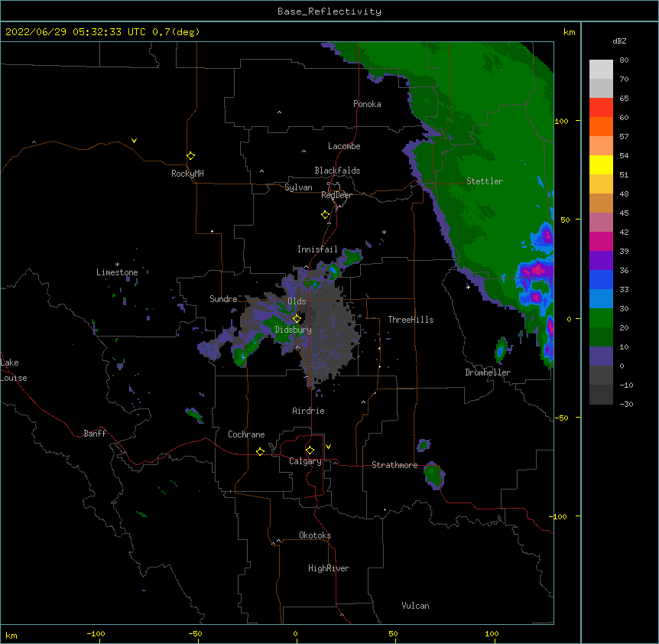
Task: Click the white plus marker northwest of Drumheller
Action: [x=468, y=287]
